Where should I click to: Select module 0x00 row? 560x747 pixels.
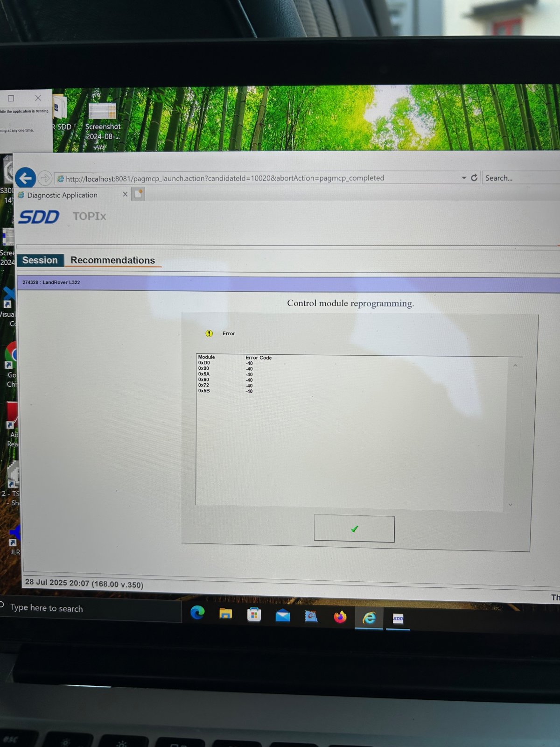click(x=225, y=368)
